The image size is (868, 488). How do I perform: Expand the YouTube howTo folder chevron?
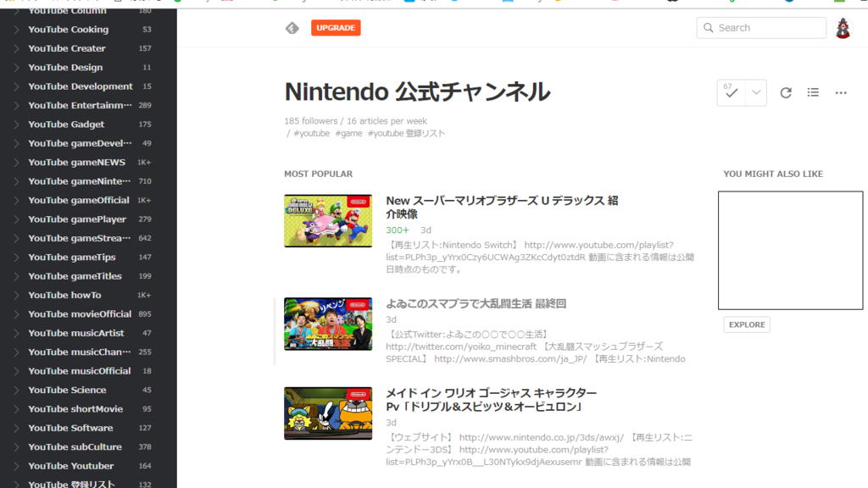16,296
